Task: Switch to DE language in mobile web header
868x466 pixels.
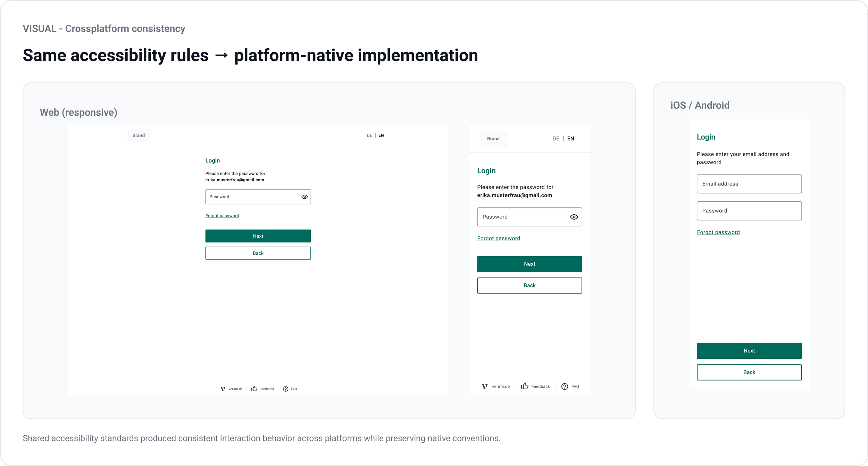Action: tap(556, 139)
